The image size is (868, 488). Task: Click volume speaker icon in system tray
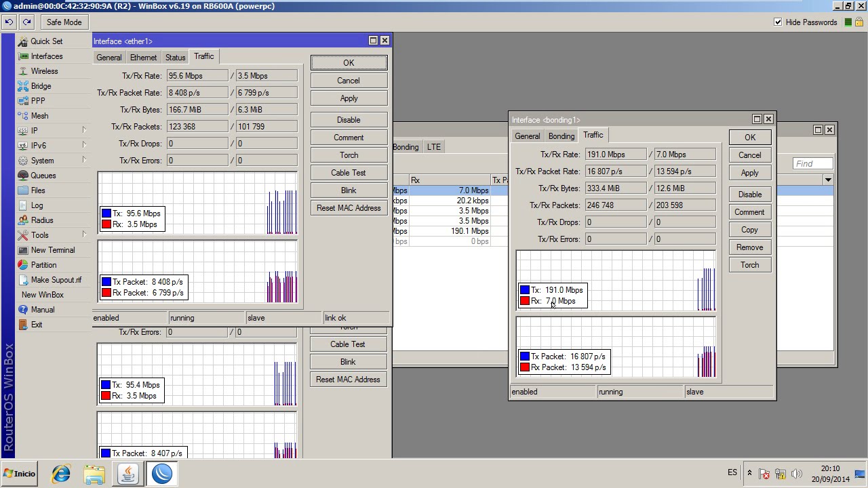click(797, 474)
